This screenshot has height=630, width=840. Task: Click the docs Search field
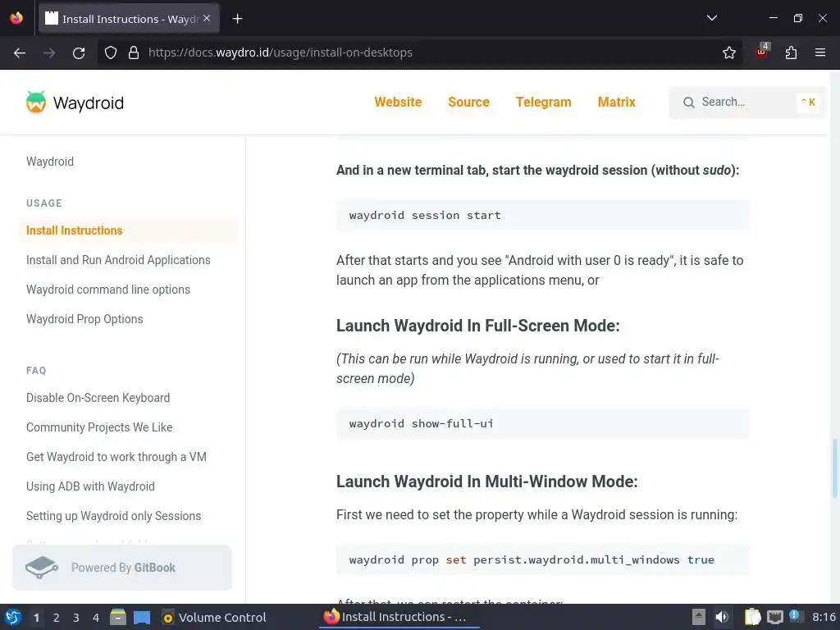[x=746, y=102]
